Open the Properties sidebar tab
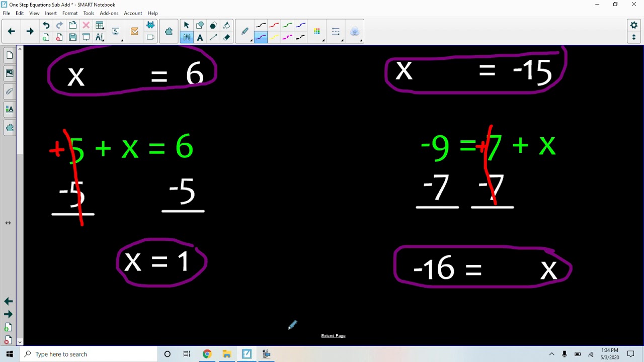 tap(9, 110)
